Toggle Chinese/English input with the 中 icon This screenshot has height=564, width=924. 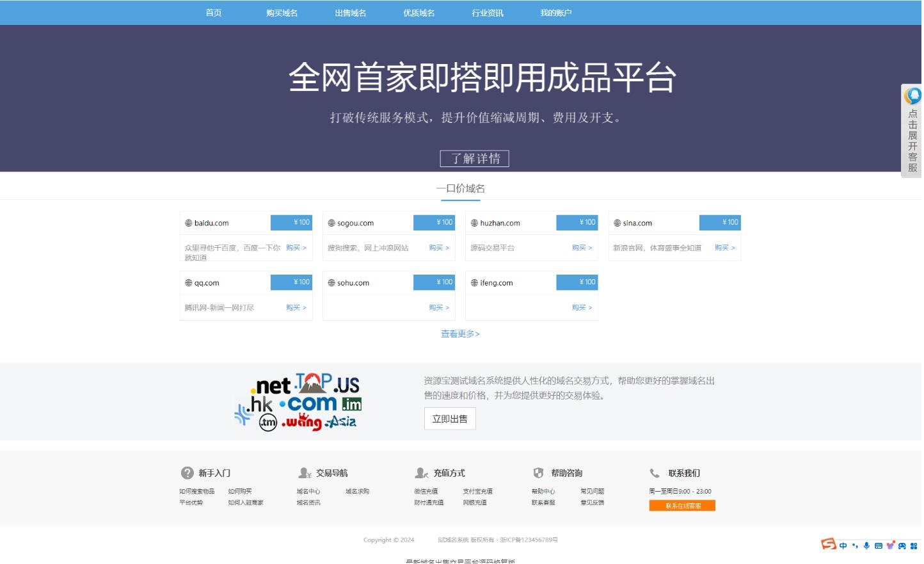pos(843,545)
